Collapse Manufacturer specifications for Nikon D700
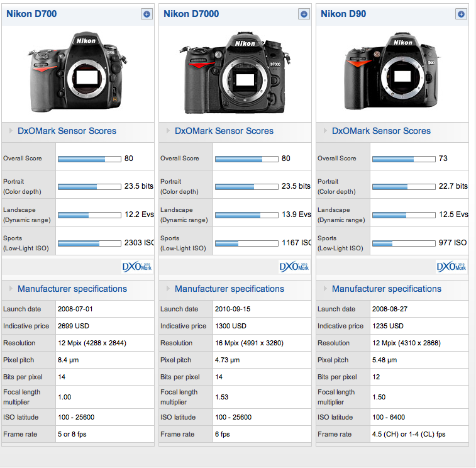 click(11, 289)
